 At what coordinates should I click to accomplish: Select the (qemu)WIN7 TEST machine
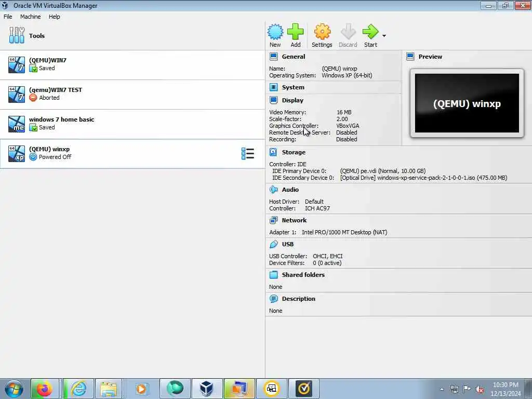[x=132, y=94]
